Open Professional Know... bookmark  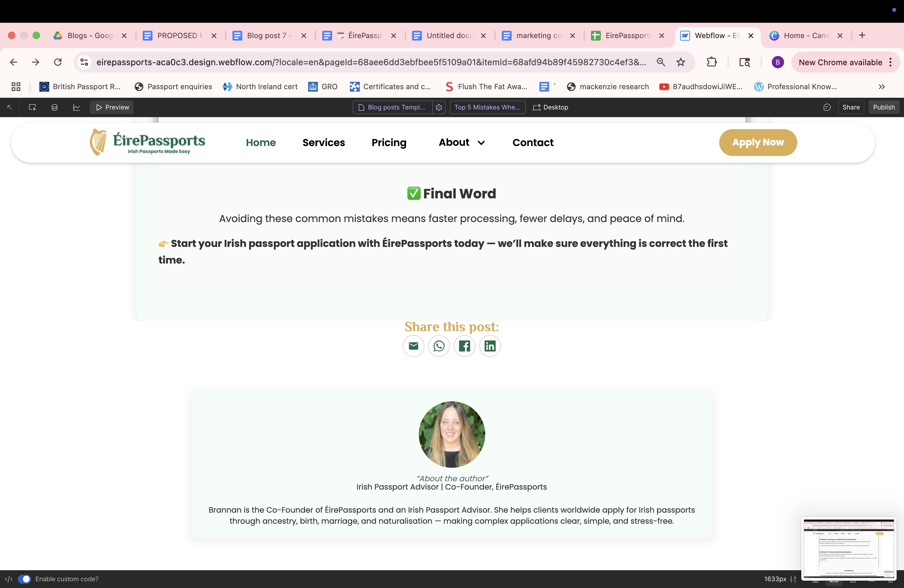(795, 87)
